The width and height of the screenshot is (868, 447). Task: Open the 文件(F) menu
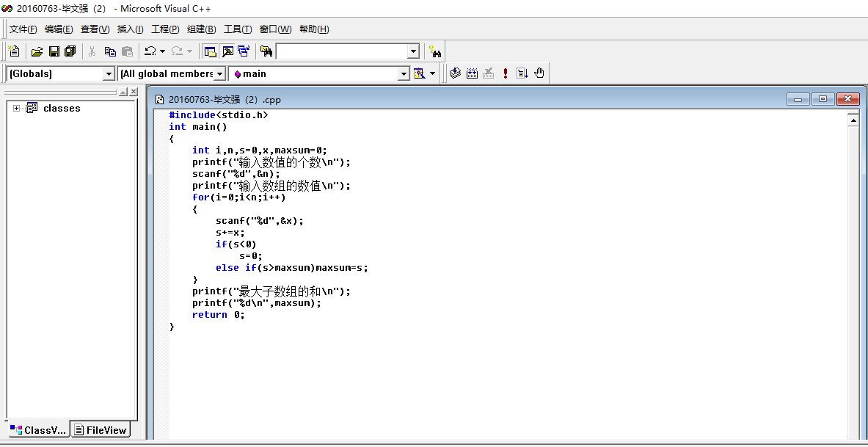pyautogui.click(x=23, y=29)
